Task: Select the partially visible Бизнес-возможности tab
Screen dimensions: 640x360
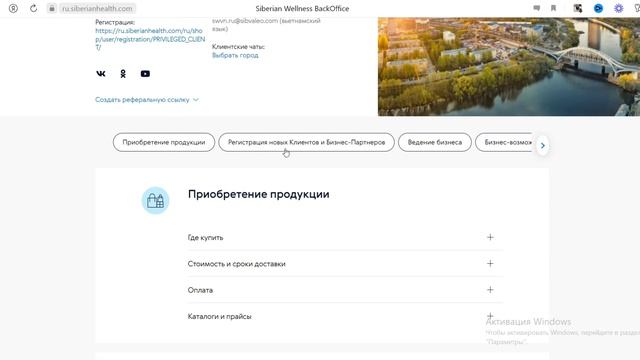Action: coord(504,142)
